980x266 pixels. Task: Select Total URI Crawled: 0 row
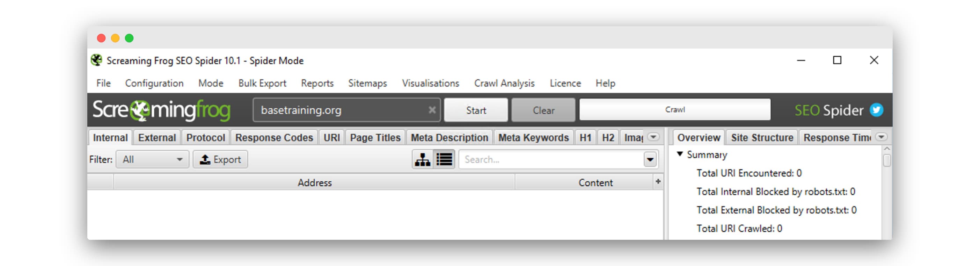(x=739, y=228)
